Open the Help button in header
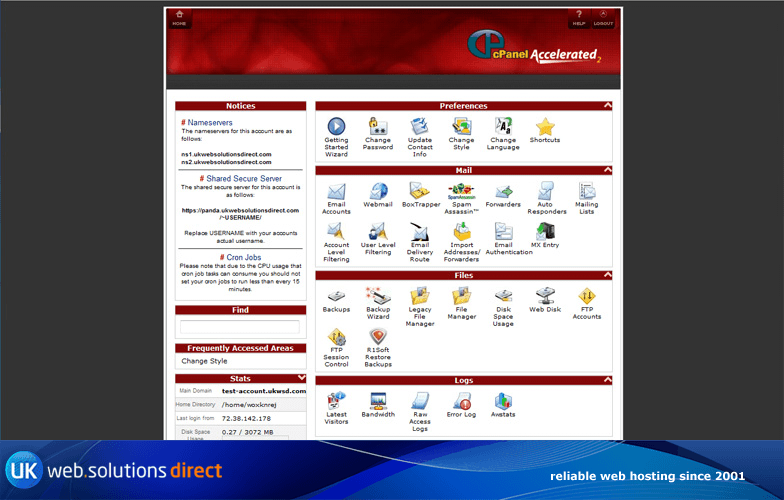The image size is (784, 500). click(x=578, y=18)
